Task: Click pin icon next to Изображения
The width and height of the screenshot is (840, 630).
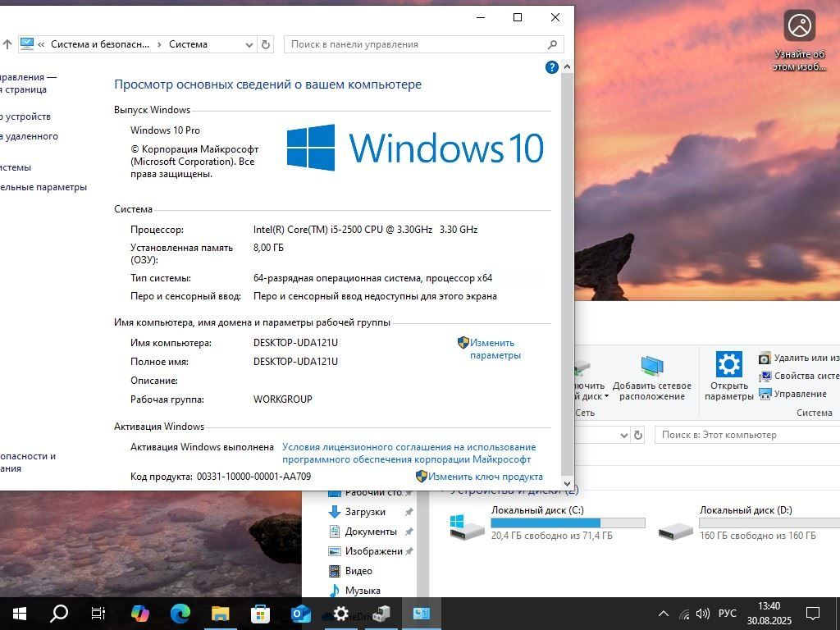Action: (409, 551)
